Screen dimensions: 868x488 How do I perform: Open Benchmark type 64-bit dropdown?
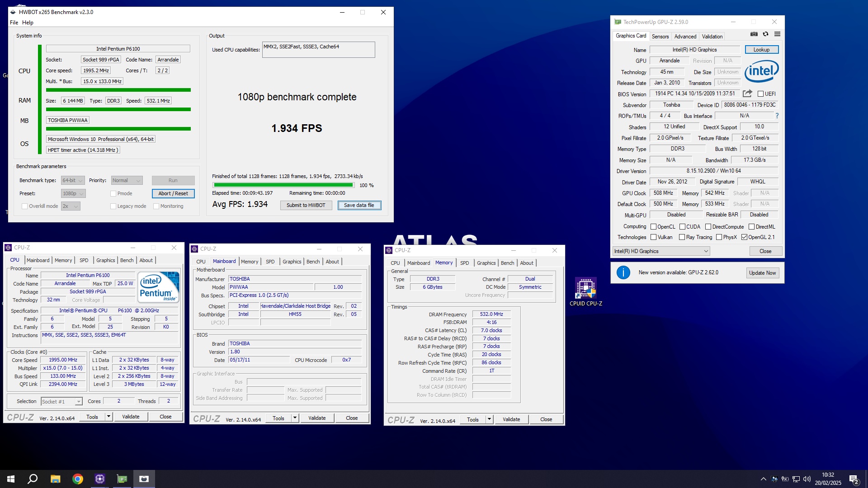73,180
